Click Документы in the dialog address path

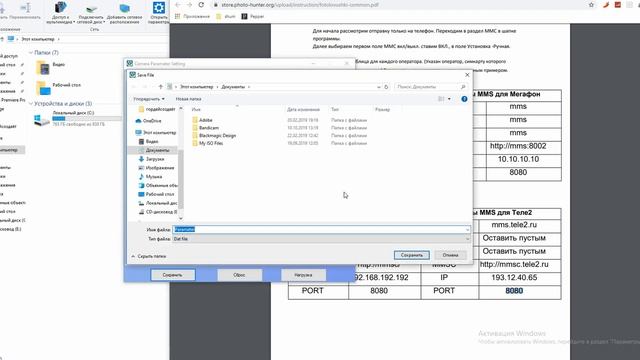coord(233,87)
